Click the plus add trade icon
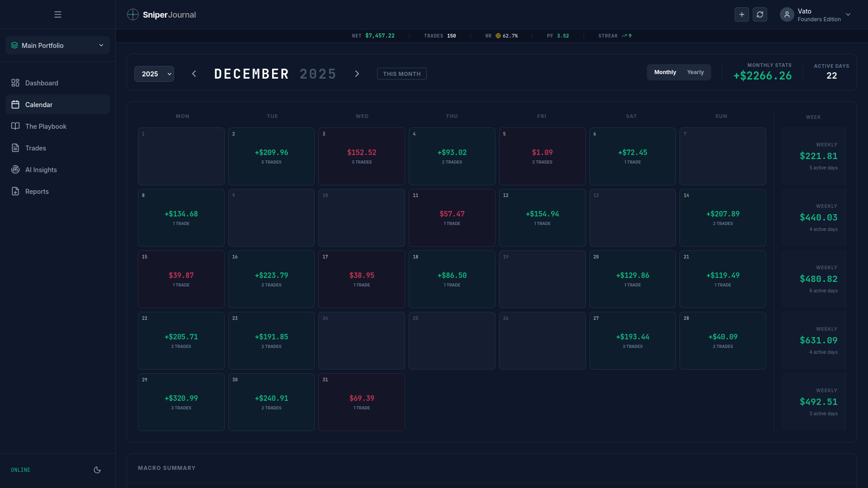Screen dimensions: 868x488 click(742, 14)
